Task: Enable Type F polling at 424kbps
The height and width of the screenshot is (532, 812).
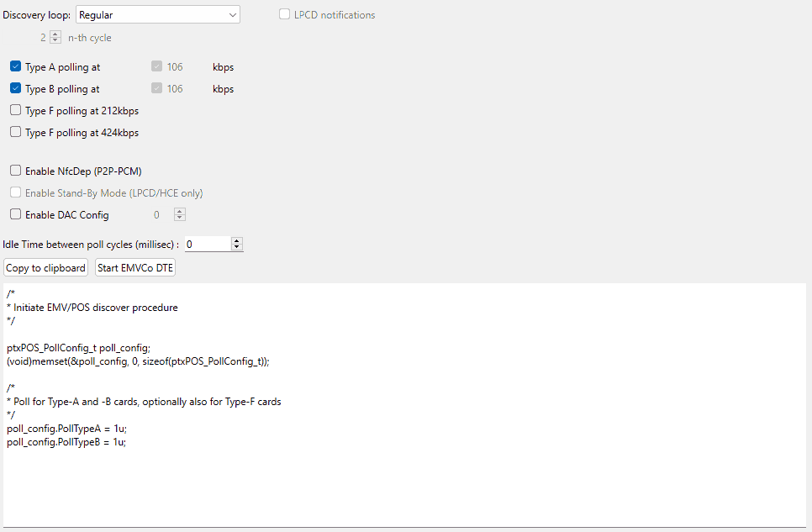Action: (15, 132)
